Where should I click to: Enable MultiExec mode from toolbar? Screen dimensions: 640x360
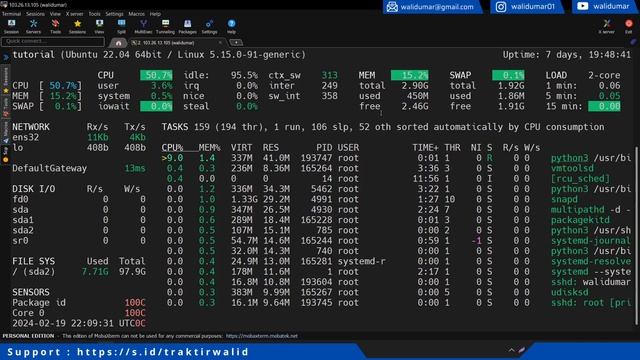[143, 27]
